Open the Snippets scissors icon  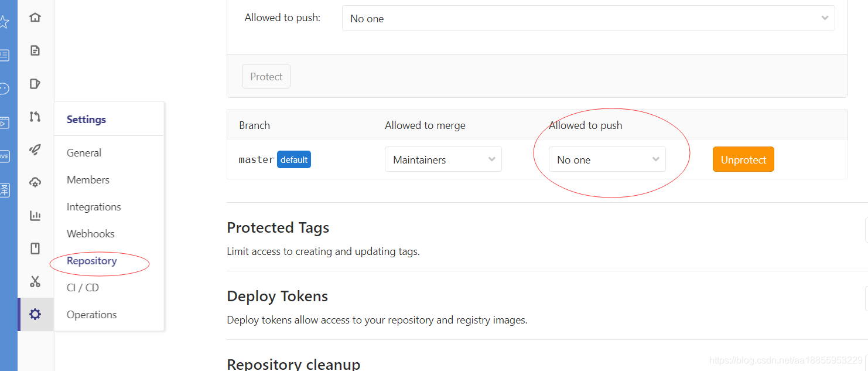(35, 282)
